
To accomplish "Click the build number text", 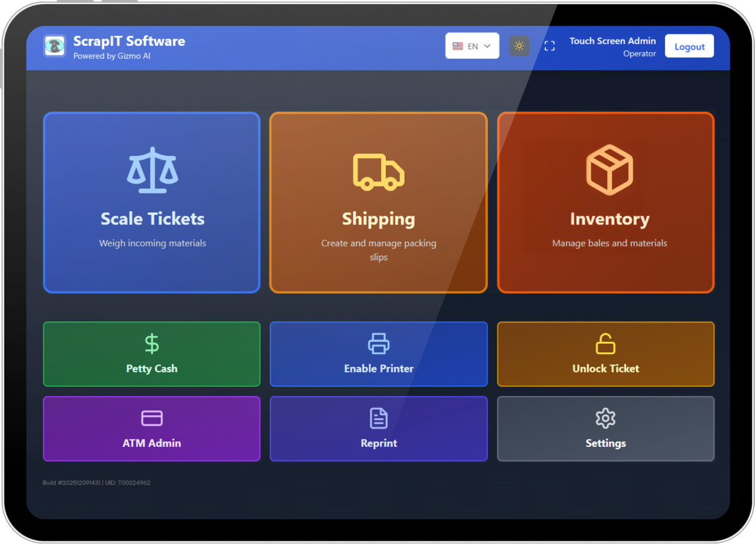I will point(96,483).
